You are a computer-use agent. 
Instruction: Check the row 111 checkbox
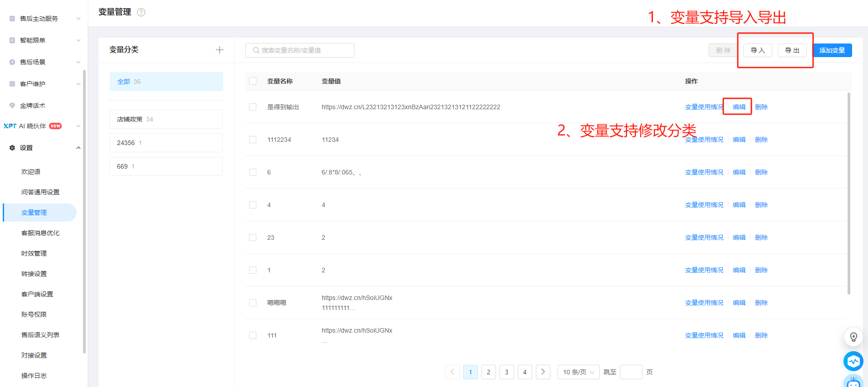point(253,335)
